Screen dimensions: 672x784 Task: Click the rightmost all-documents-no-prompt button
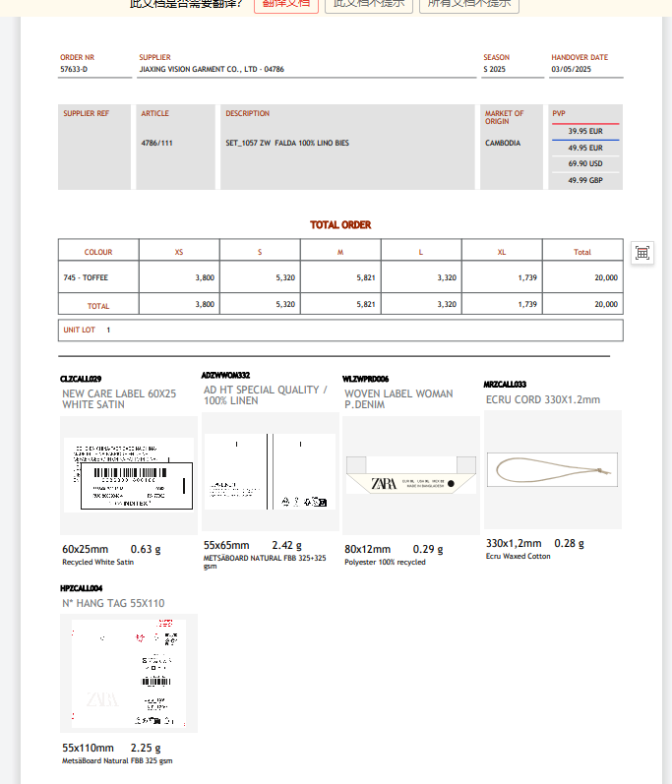[468, 4]
